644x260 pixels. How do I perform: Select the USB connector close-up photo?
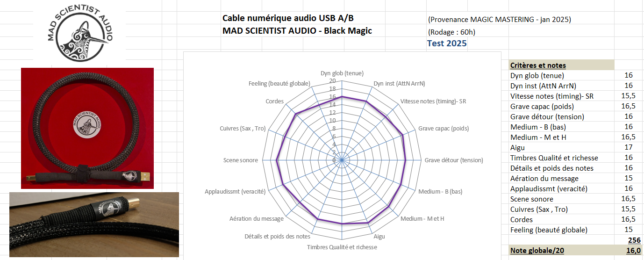pyautogui.click(x=94, y=224)
